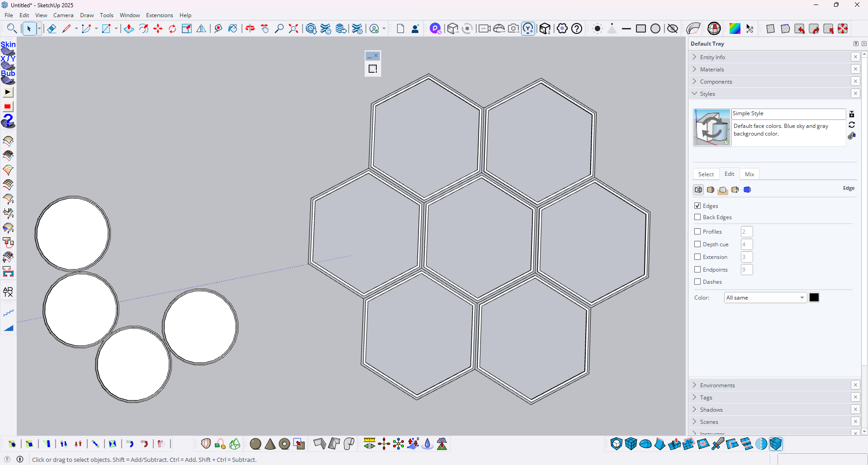This screenshot has height=465, width=868.
Task: Click the Skin tool icon
Action: tap(8, 48)
